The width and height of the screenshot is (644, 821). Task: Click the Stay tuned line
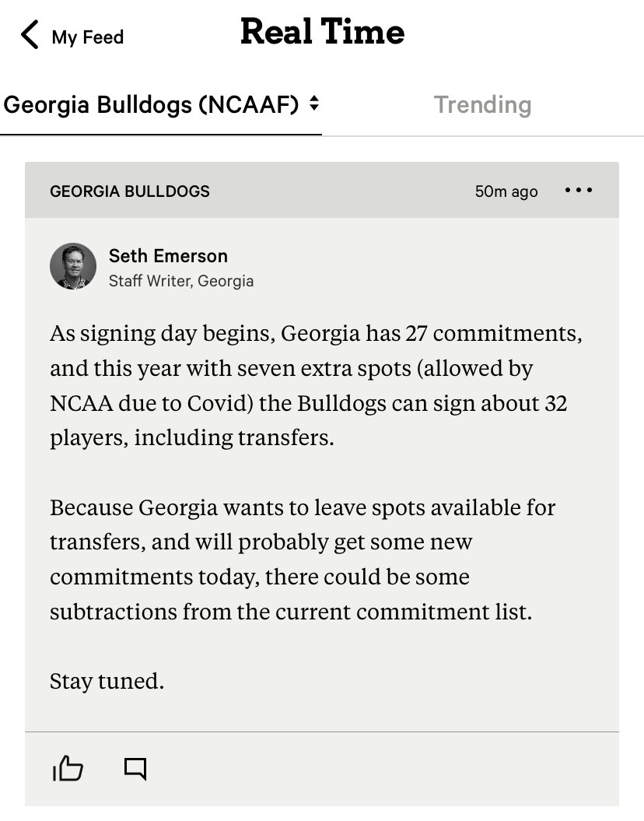[107, 681]
